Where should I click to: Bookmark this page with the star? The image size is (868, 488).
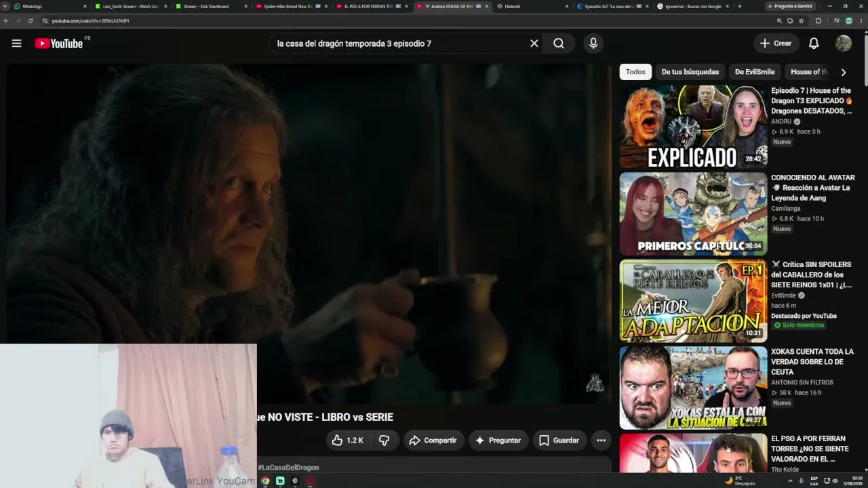[802, 21]
